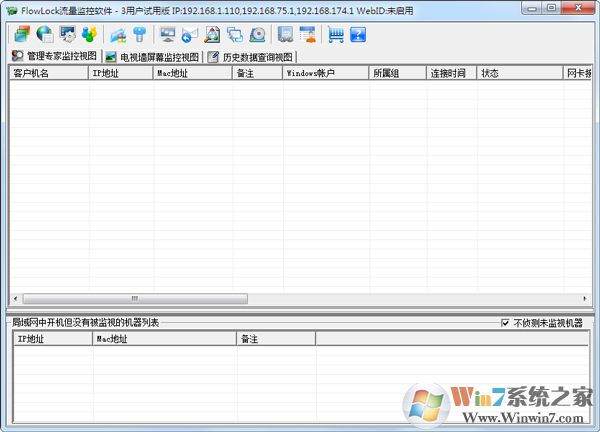
Task: Open help with the blue question mark icon
Action: [x=358, y=34]
